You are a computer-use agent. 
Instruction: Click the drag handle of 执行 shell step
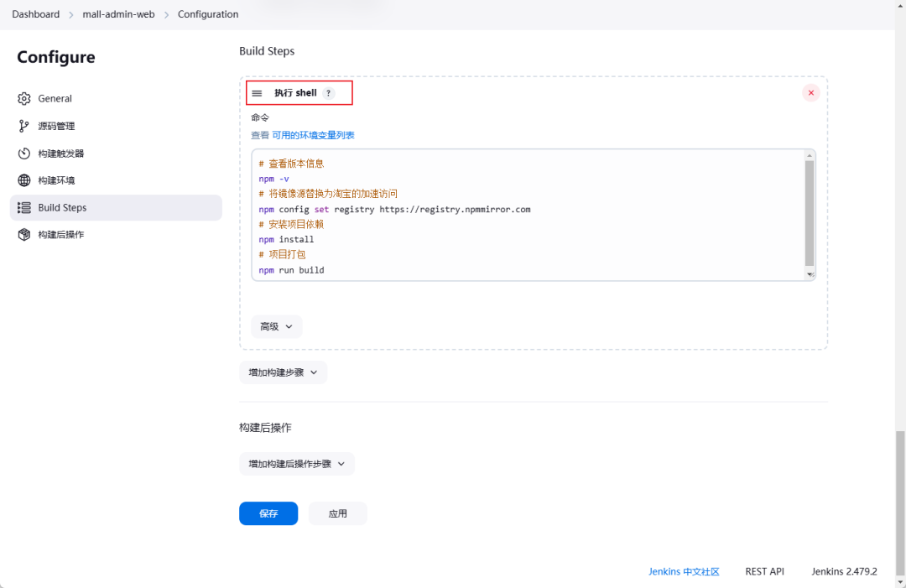coord(258,93)
